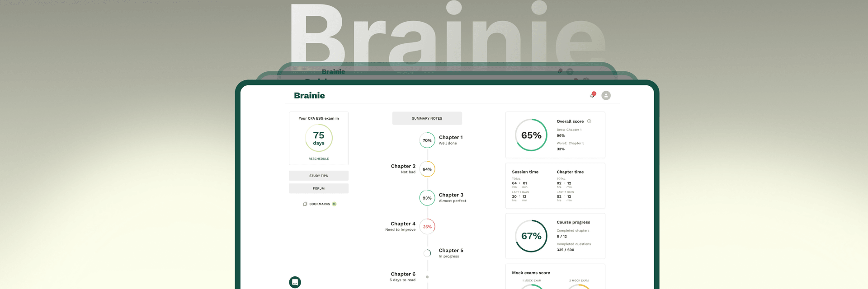This screenshot has width=868, height=289.
Task: Click 'Almost perfect' under Chapter 3
Action: (x=453, y=201)
